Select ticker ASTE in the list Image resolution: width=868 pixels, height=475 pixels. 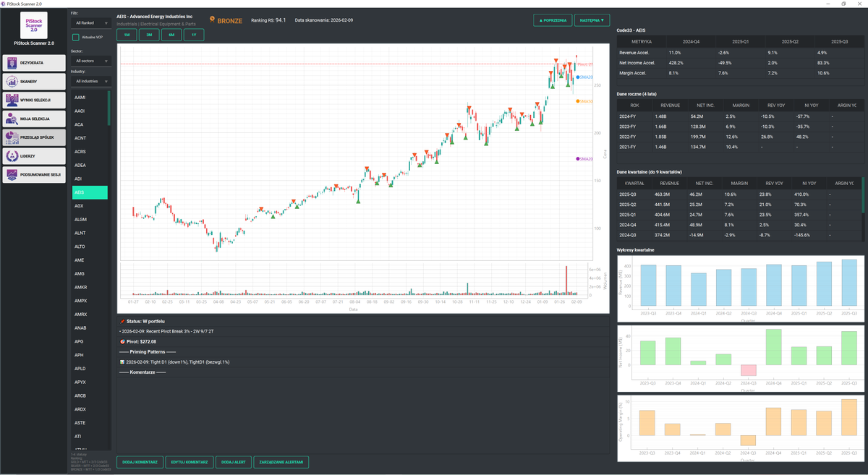coord(90,423)
